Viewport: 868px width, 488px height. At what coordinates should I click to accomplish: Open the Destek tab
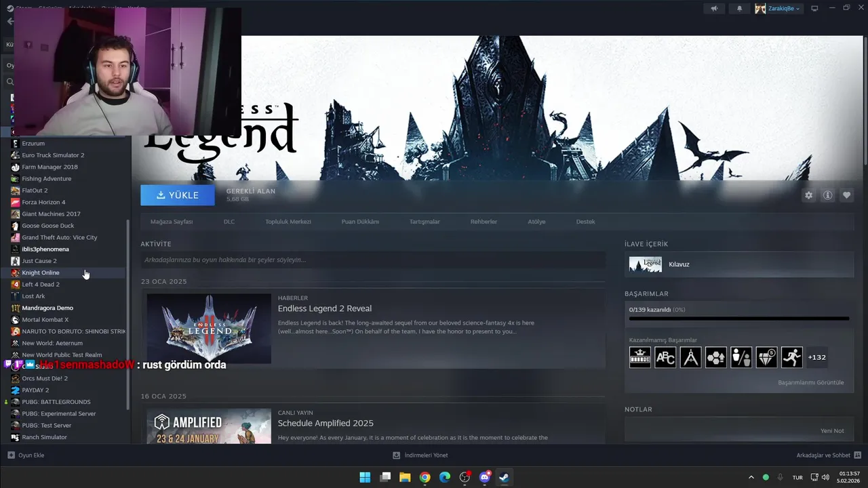(x=585, y=222)
